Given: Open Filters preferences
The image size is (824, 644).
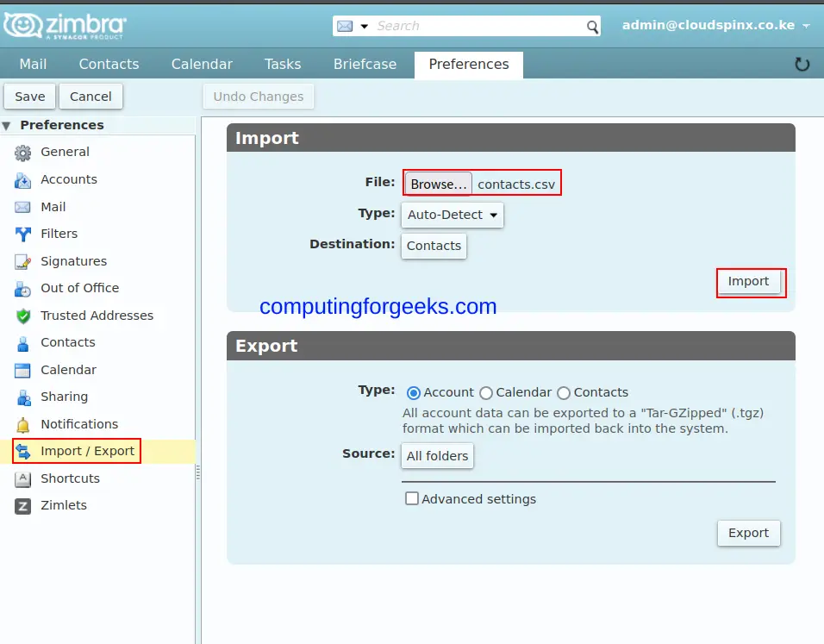Looking at the screenshot, I should [59, 234].
